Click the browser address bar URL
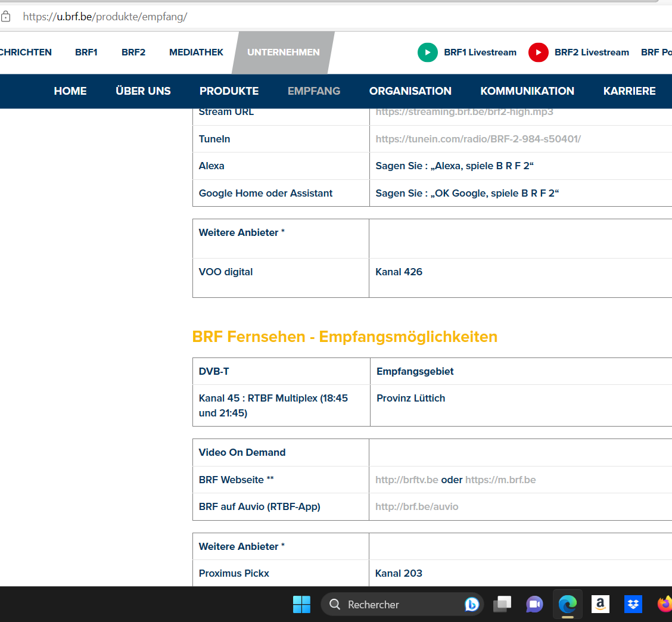Viewport: 672px width, 622px height. pyautogui.click(x=105, y=17)
